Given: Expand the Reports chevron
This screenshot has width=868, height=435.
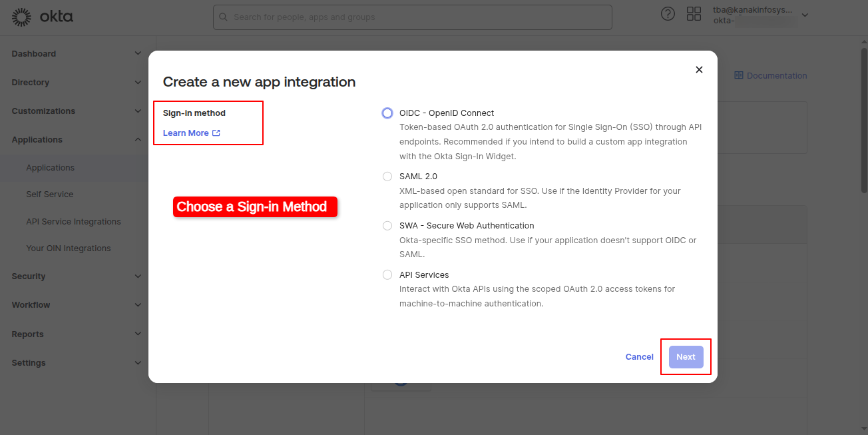Looking at the screenshot, I should (138, 334).
